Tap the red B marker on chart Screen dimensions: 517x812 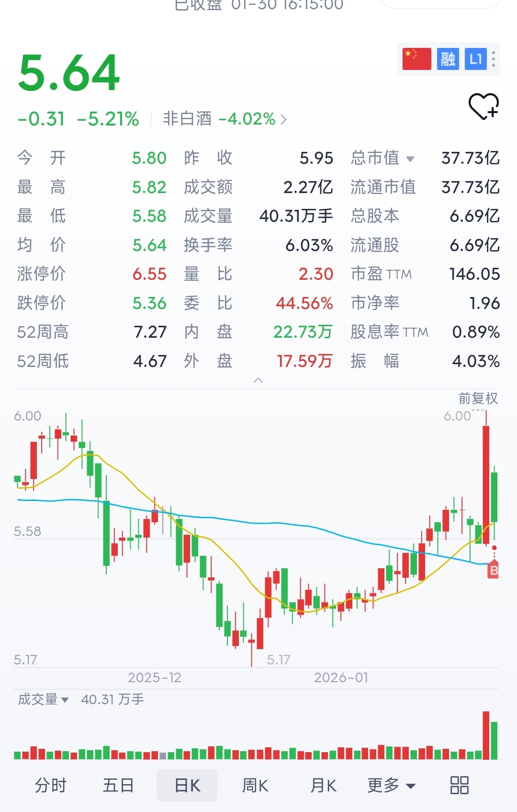(494, 570)
